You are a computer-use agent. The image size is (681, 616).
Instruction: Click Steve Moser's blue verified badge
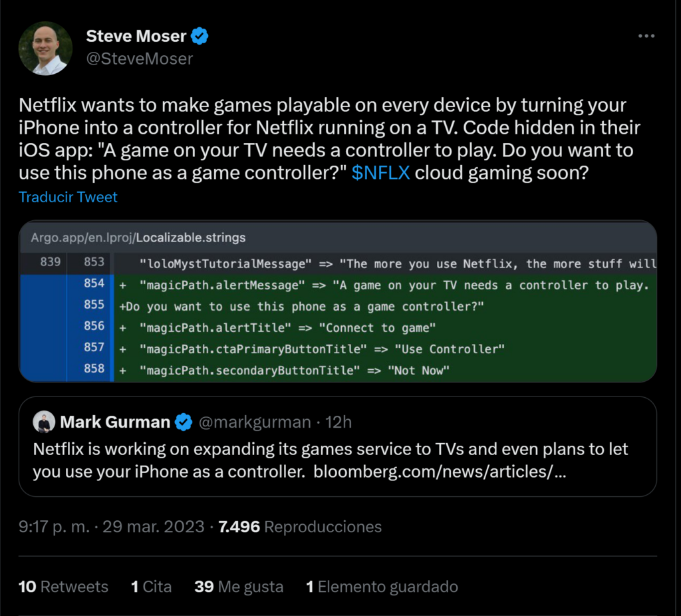[x=200, y=36]
